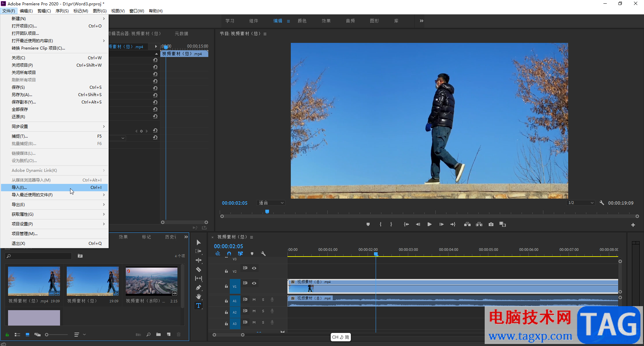Open playback resolution 1/2 dropdown
Screen dimensions: 644x346
[x=581, y=203]
